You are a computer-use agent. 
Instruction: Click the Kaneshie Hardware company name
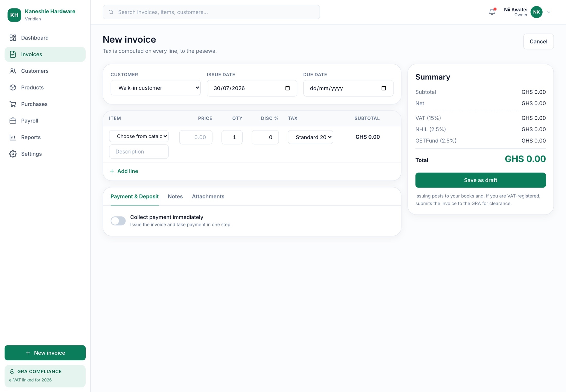click(x=50, y=11)
